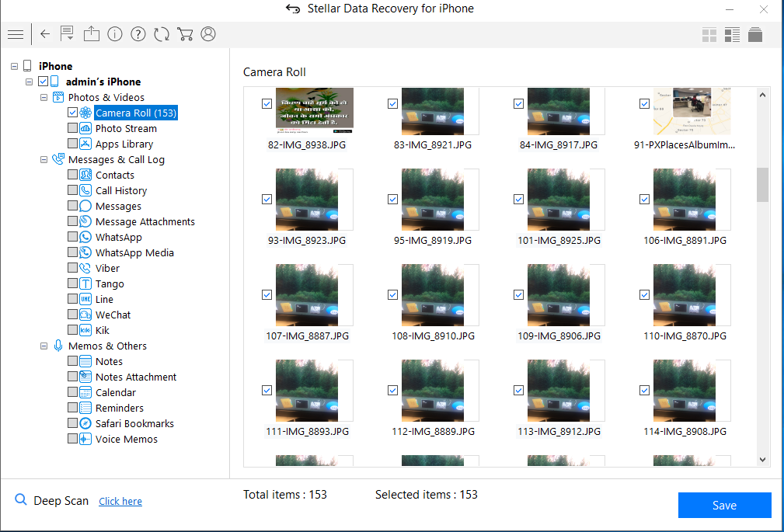Click the shopping cart buy icon
Viewport: 784px width, 532px height.
(x=185, y=34)
